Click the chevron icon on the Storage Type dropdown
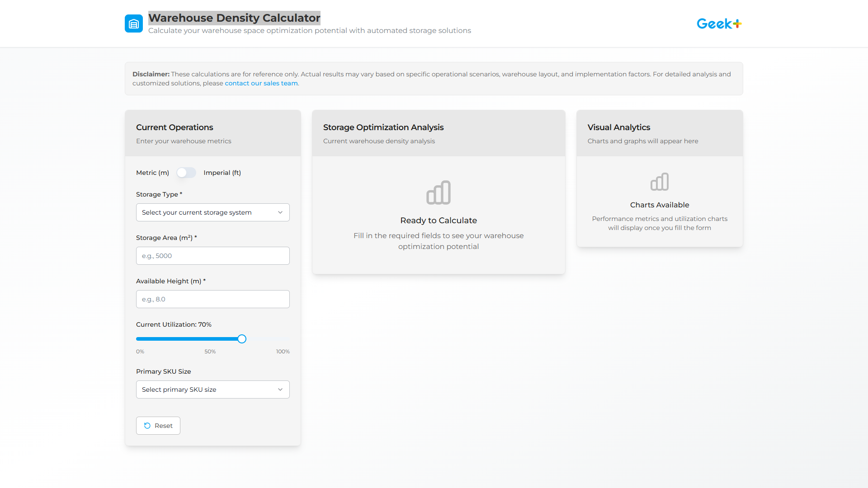The image size is (868, 488). [280, 212]
